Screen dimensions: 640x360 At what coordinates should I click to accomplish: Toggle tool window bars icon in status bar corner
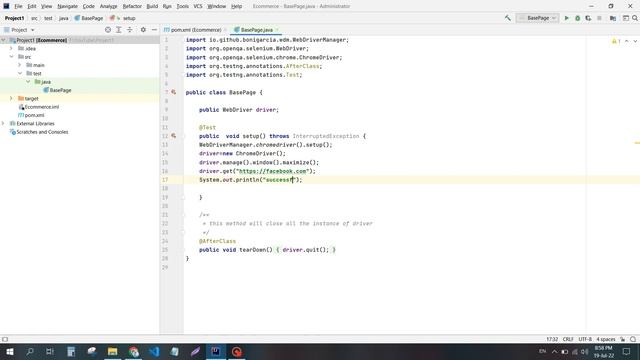tap(5, 339)
